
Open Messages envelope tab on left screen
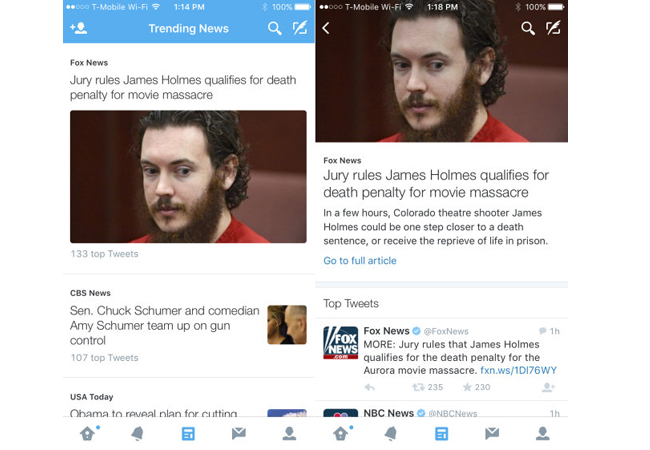(x=239, y=433)
